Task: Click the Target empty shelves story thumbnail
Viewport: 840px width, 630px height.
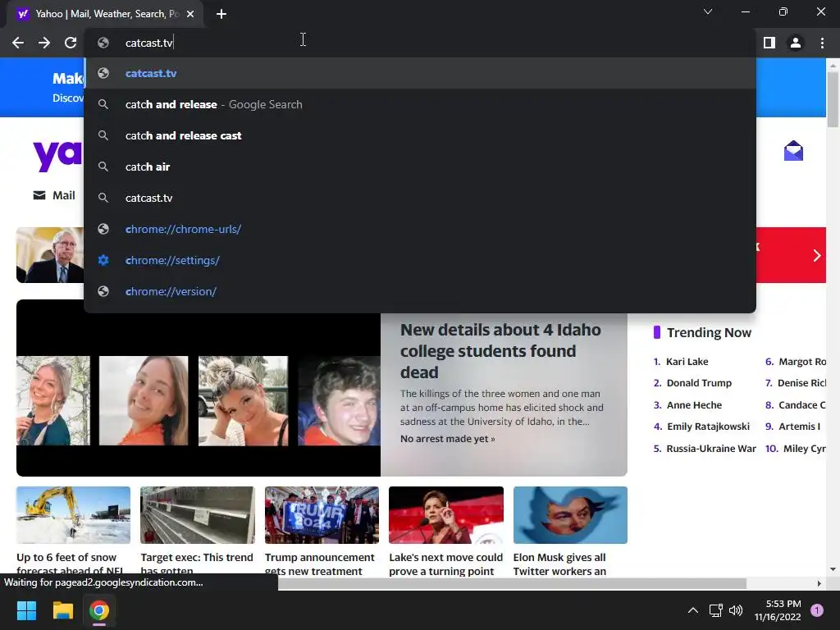Action: coord(198,515)
